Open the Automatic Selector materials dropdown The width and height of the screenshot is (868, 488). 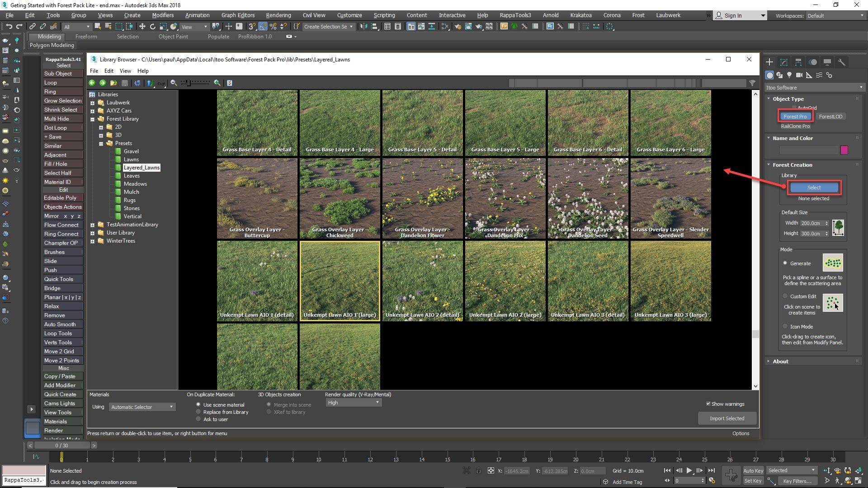coord(170,407)
